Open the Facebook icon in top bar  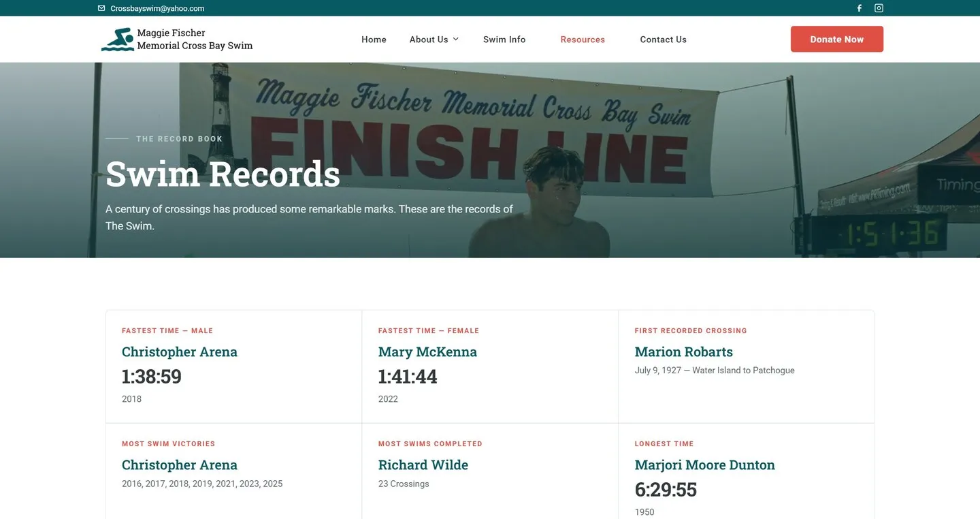[x=859, y=8]
